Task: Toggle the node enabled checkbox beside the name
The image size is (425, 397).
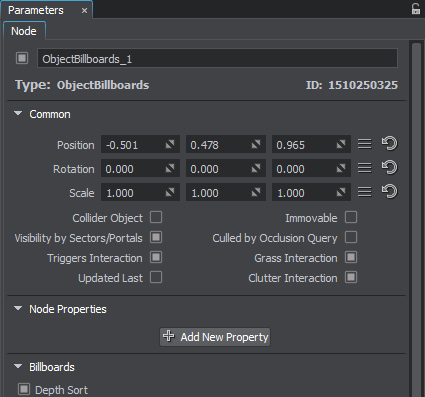Action: pos(22,58)
